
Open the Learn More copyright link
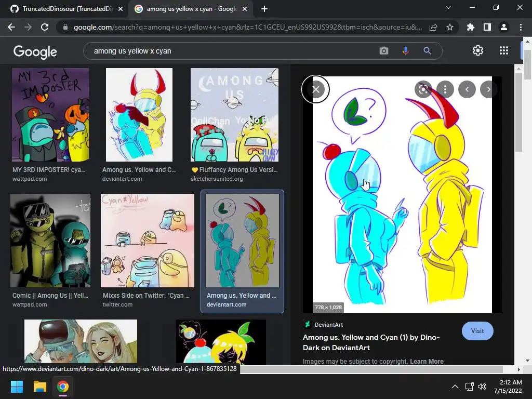427,362
